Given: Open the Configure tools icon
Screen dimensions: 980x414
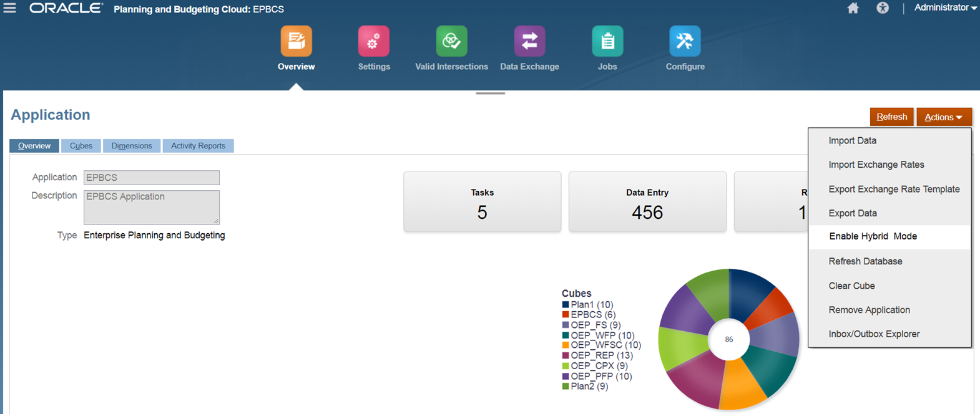Looking at the screenshot, I should (x=685, y=41).
